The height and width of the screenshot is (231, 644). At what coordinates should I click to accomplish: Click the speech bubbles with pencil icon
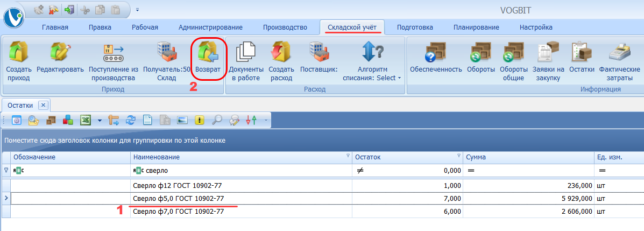coord(233,120)
